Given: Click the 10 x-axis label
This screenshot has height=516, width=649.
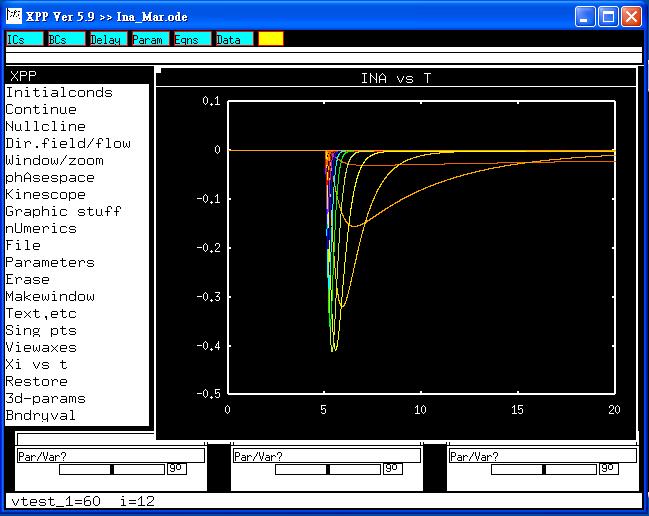Looking at the screenshot, I should pyautogui.click(x=421, y=410).
